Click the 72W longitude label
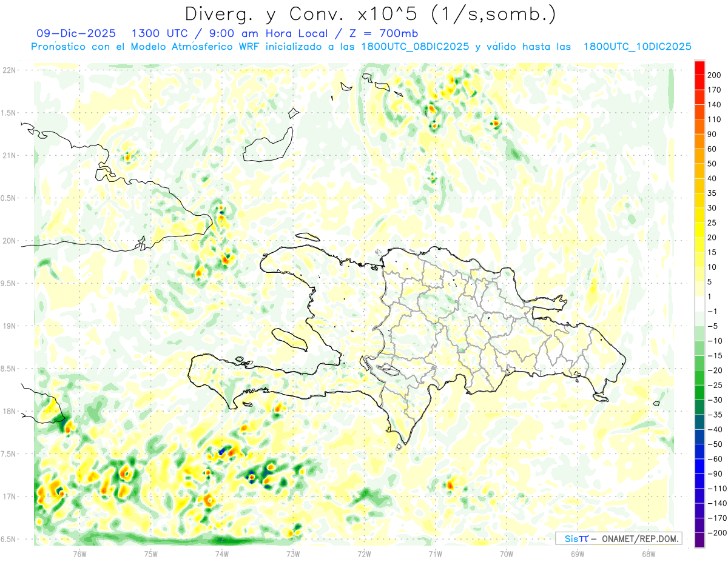 click(364, 554)
